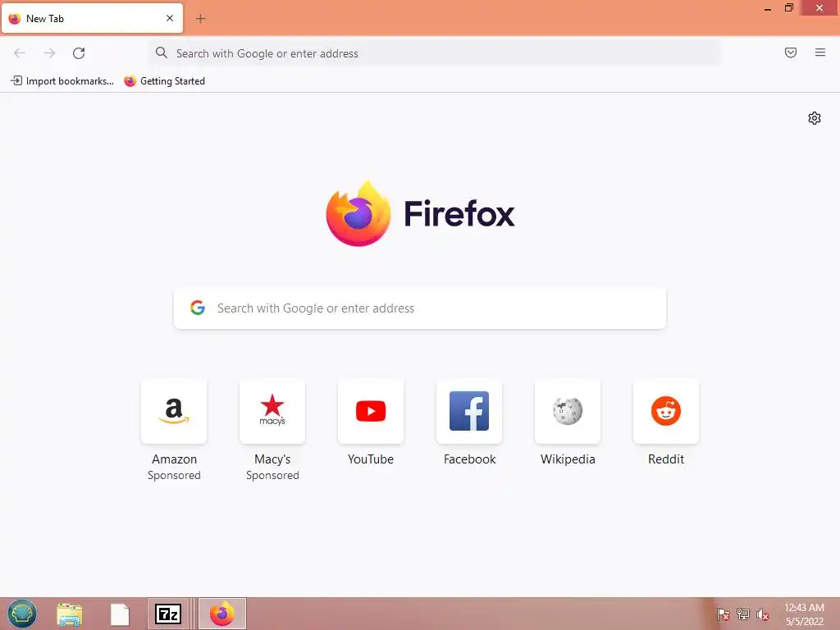Open the Save to Pocket icon
The image size is (840, 630).
point(790,52)
